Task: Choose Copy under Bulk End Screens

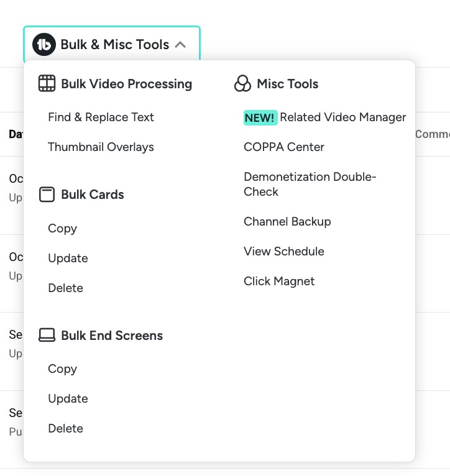Action: pyautogui.click(x=62, y=369)
